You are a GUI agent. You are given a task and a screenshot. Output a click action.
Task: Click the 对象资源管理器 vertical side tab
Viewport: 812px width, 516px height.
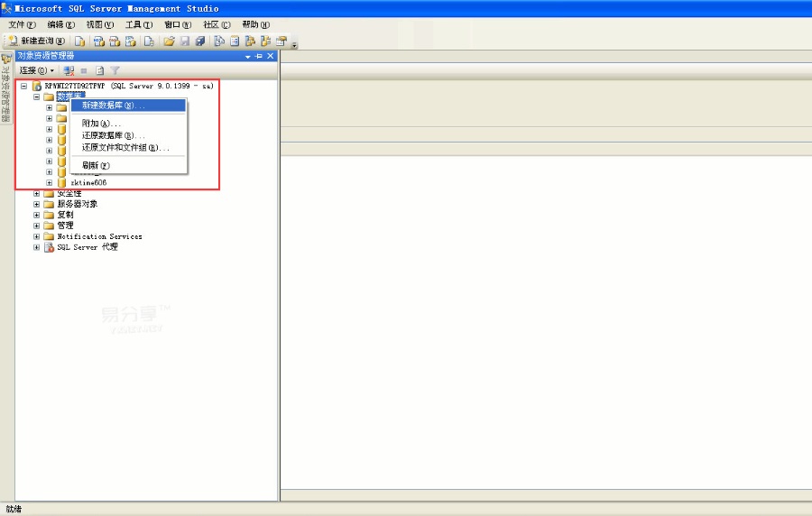coord(6,88)
